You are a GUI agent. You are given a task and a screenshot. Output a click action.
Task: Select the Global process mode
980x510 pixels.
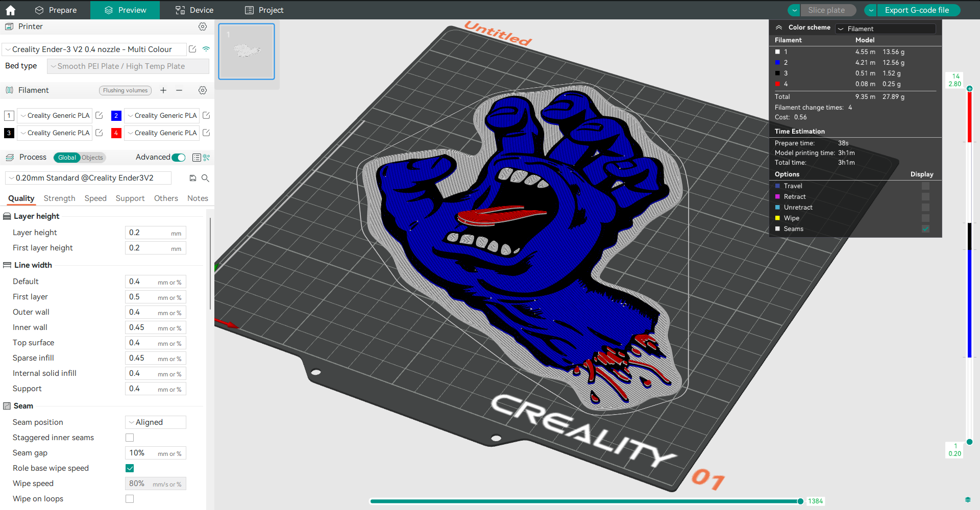(67, 158)
